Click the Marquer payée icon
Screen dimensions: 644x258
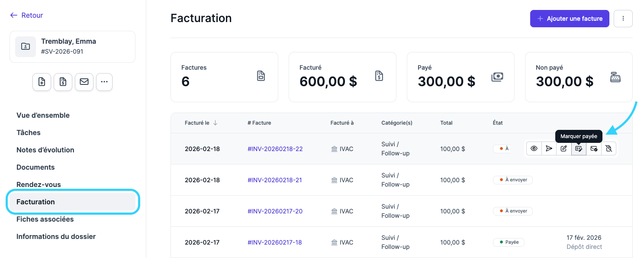tap(579, 148)
